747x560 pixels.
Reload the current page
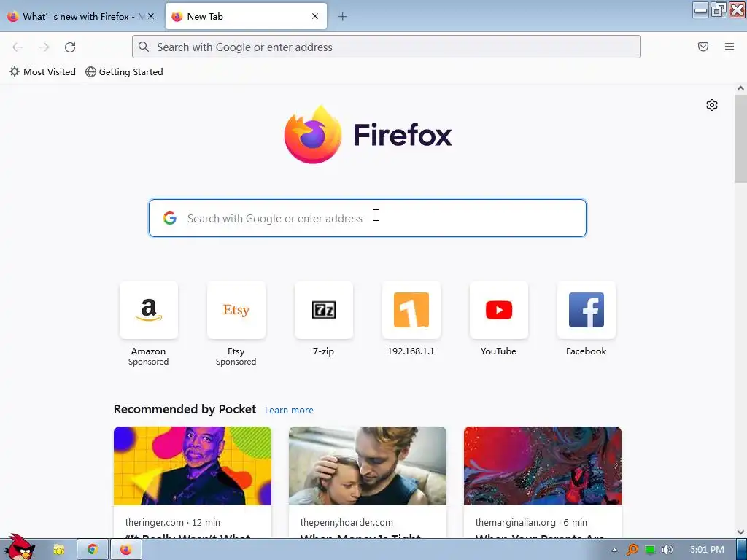pyautogui.click(x=70, y=47)
